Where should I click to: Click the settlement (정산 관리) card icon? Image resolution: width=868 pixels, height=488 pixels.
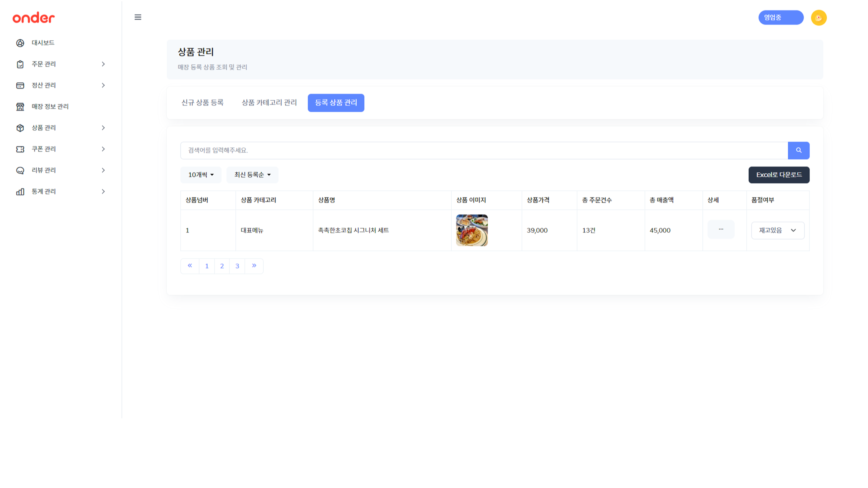click(x=20, y=86)
